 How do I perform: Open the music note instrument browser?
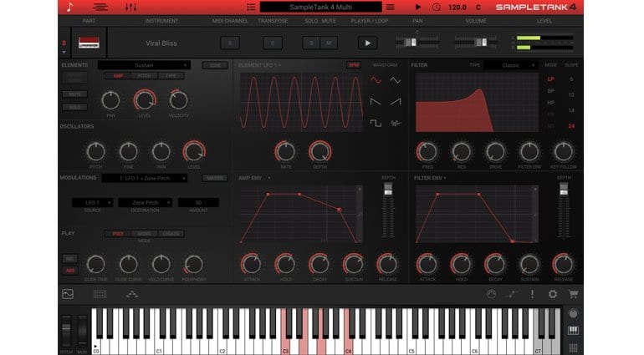tap(69, 7)
